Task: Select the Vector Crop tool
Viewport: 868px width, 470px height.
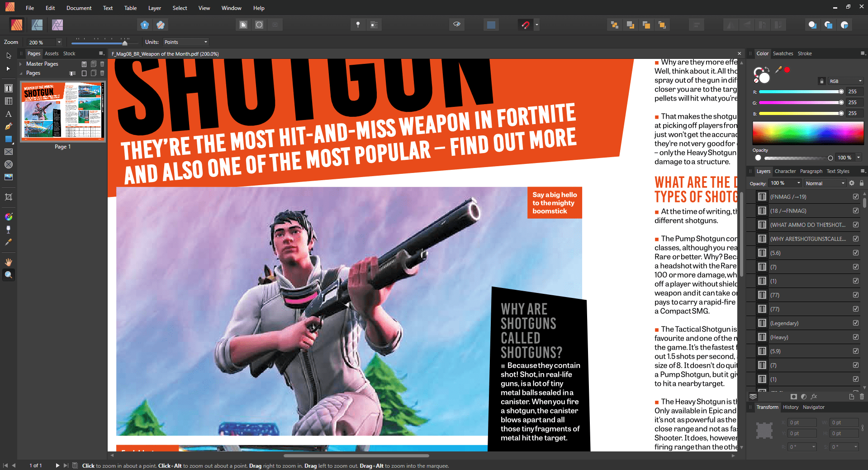Action: pos(9,197)
